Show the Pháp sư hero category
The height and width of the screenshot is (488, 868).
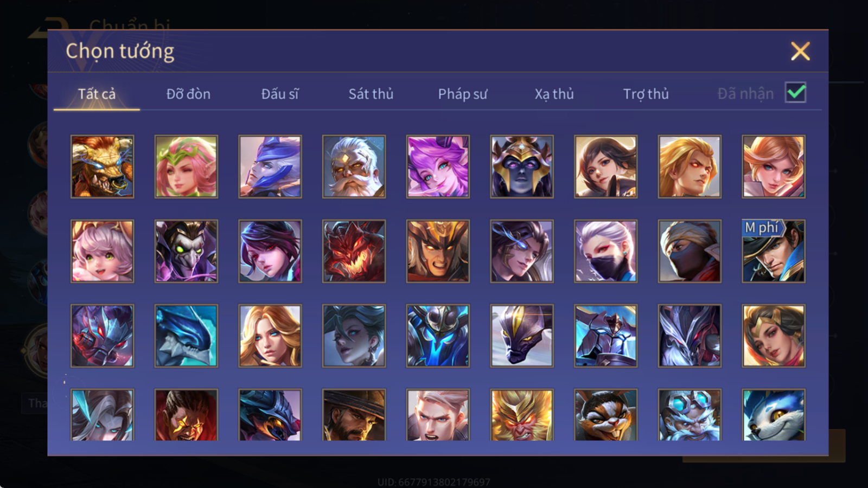tap(462, 94)
